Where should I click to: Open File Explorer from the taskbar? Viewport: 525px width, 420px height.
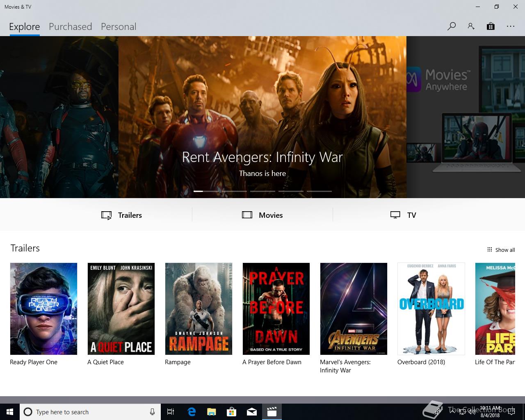click(x=211, y=412)
